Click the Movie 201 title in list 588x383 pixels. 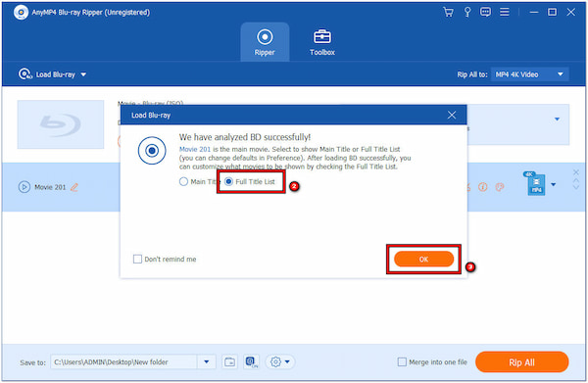(50, 187)
